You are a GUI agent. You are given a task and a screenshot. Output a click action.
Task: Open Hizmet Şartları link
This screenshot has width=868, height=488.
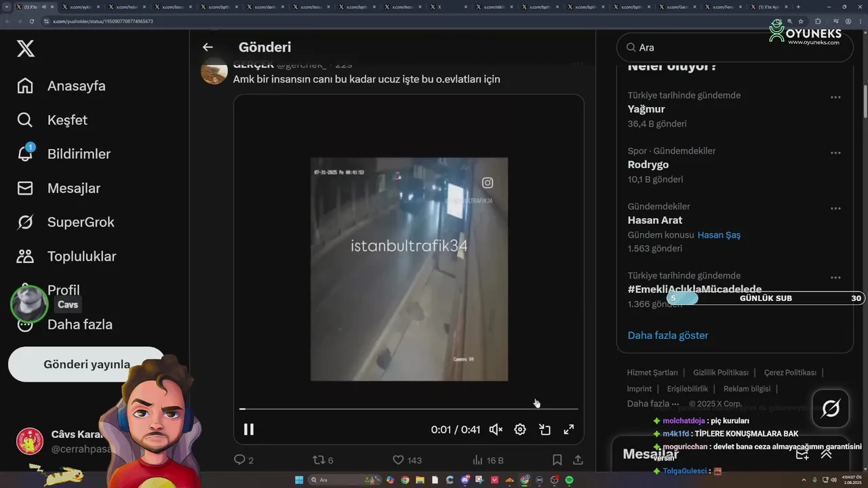[652, 373]
